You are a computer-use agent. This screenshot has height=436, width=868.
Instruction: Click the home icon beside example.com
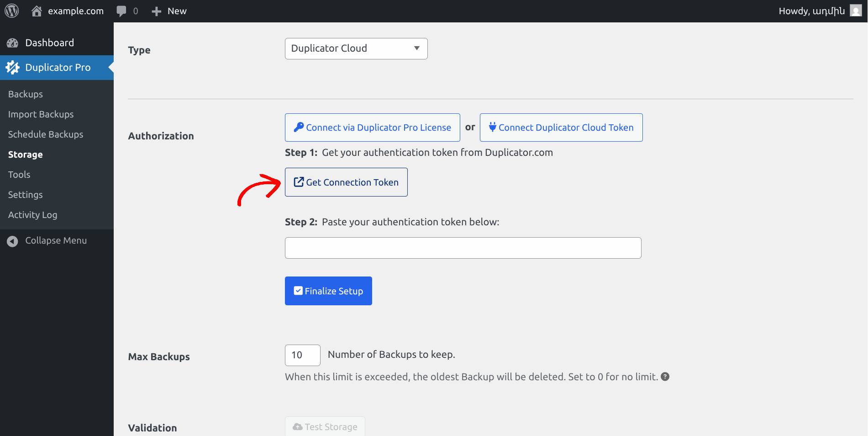[37, 11]
